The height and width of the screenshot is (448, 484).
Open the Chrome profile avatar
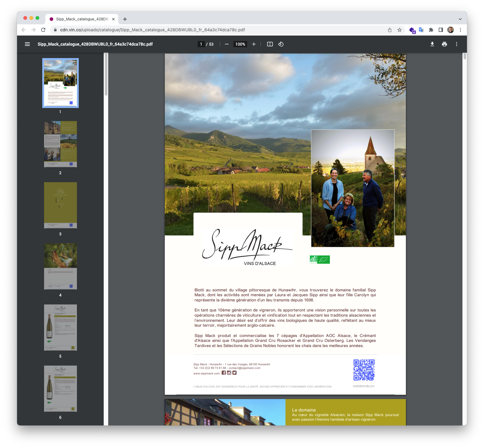(x=451, y=30)
